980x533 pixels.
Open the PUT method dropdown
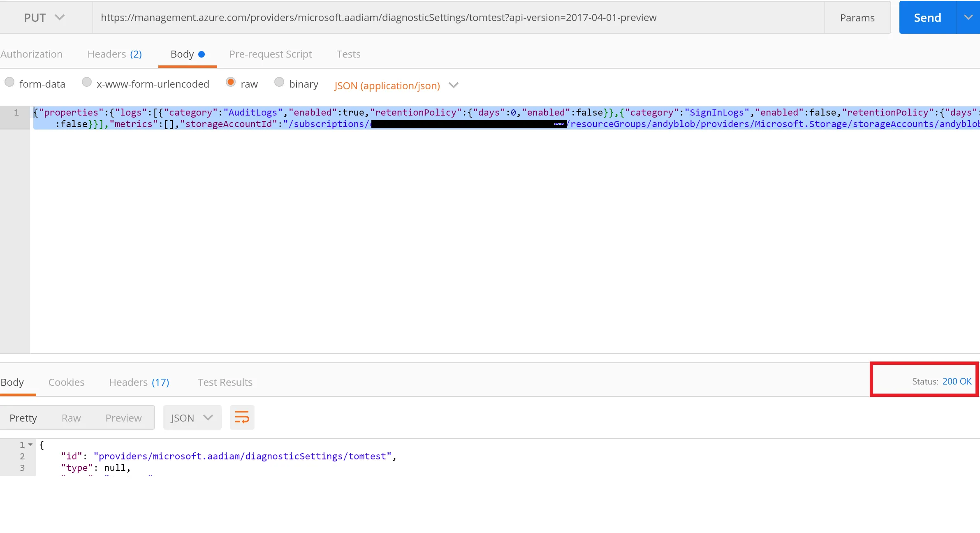pos(44,18)
